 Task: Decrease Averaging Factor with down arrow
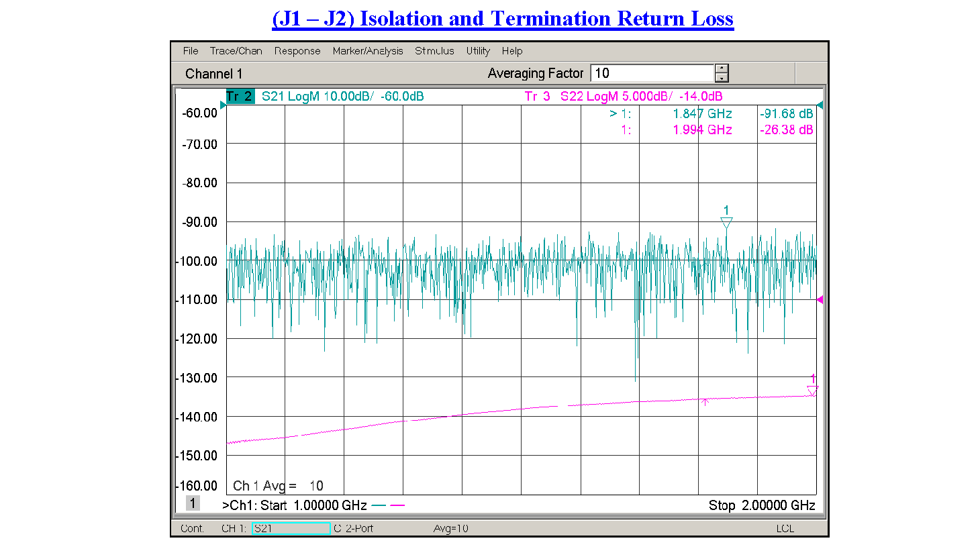click(x=722, y=78)
